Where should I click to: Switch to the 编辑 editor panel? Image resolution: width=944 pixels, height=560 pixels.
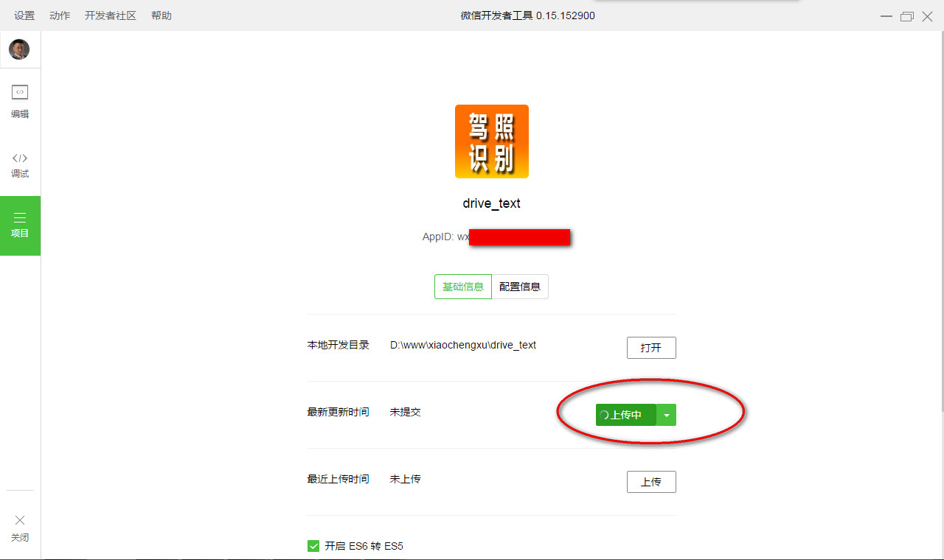20,102
